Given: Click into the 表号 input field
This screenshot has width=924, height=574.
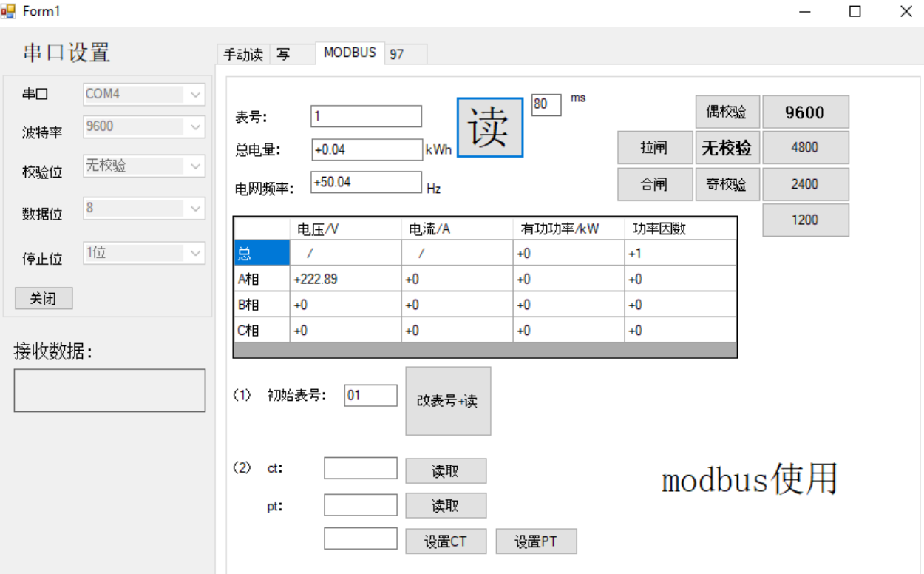Looking at the screenshot, I should point(366,116).
